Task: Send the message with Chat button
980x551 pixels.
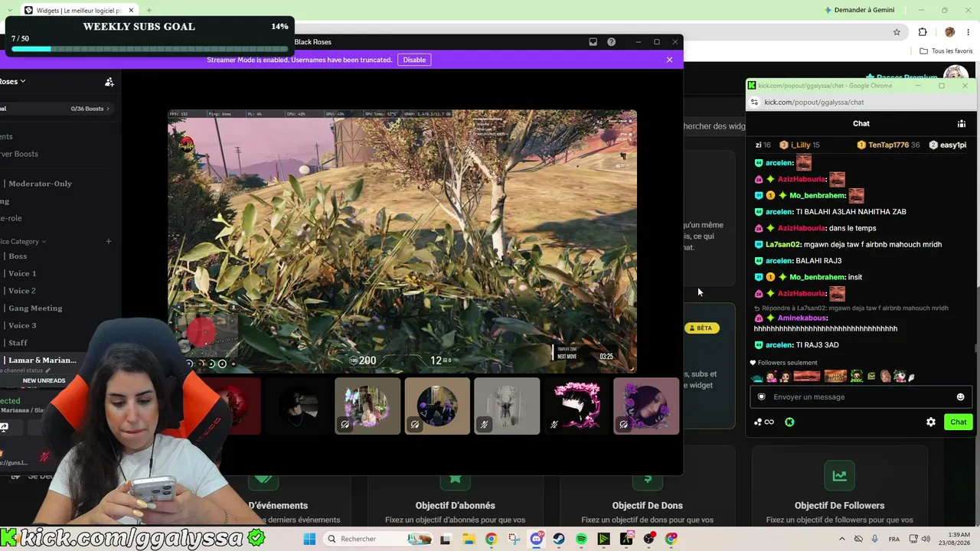Action: 959,422
